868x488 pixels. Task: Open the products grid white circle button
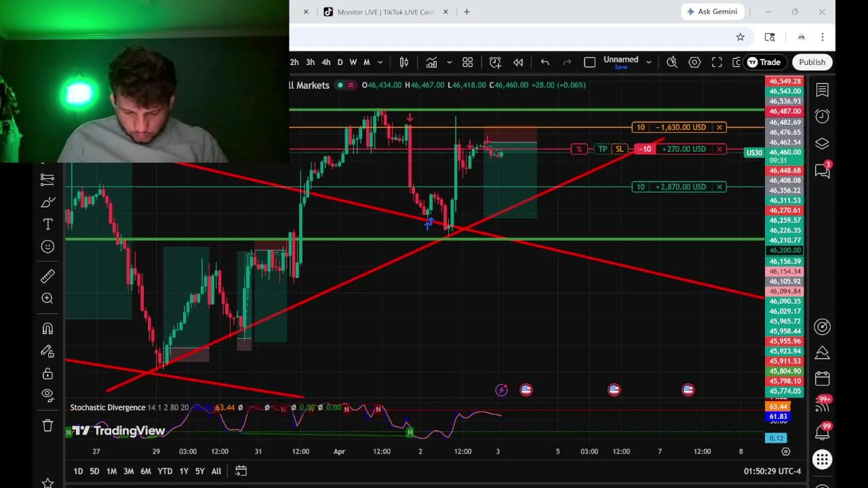pyautogui.click(x=823, y=460)
